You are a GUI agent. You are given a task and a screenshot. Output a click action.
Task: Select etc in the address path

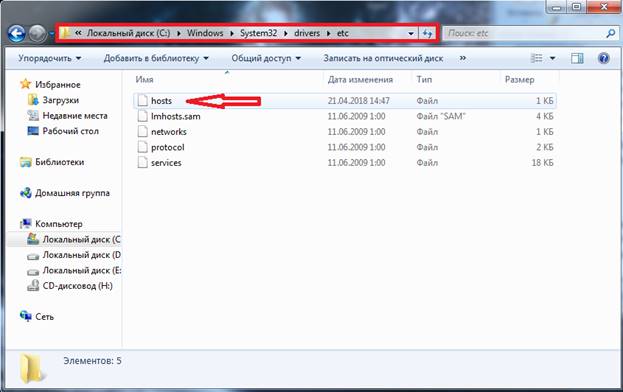click(342, 33)
